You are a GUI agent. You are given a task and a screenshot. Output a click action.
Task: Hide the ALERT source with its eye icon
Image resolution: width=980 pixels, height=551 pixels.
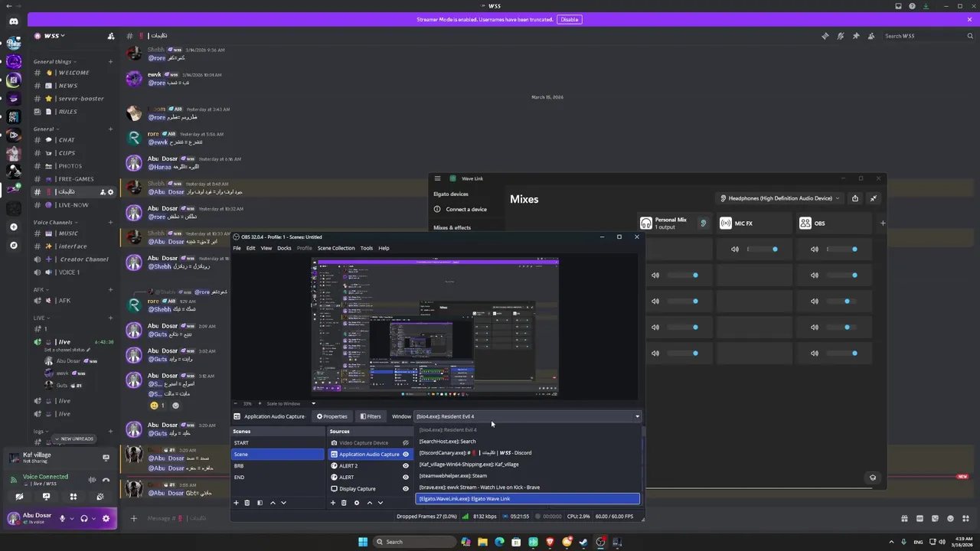pos(406,478)
